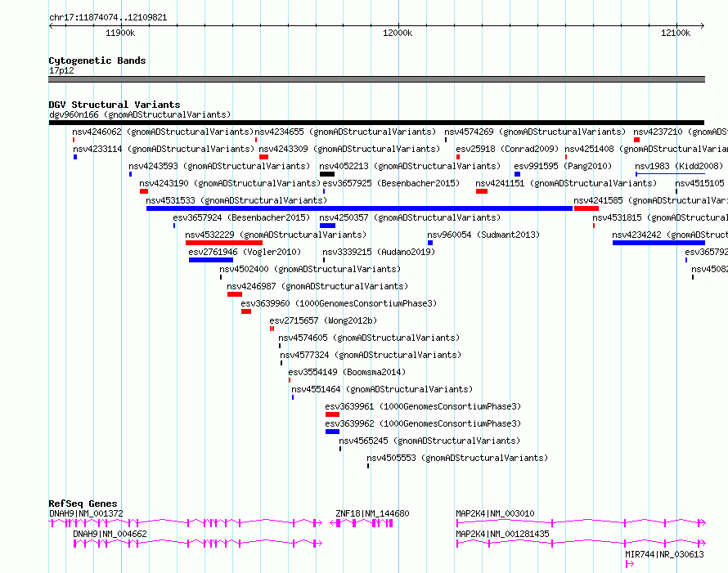The image size is (728, 573).
Task: Open the esv3554149 (Boomsma2014) label
Action: tap(347, 372)
